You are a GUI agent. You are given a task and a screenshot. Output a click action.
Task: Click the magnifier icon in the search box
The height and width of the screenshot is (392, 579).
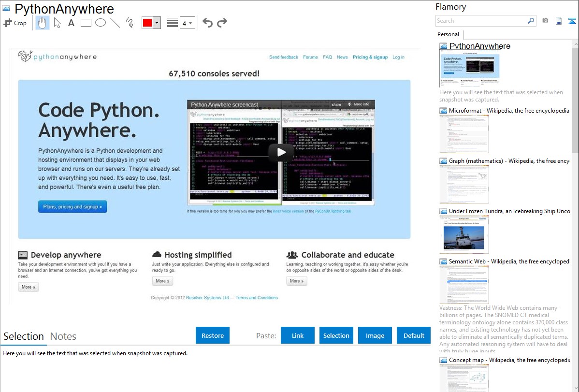click(x=531, y=21)
